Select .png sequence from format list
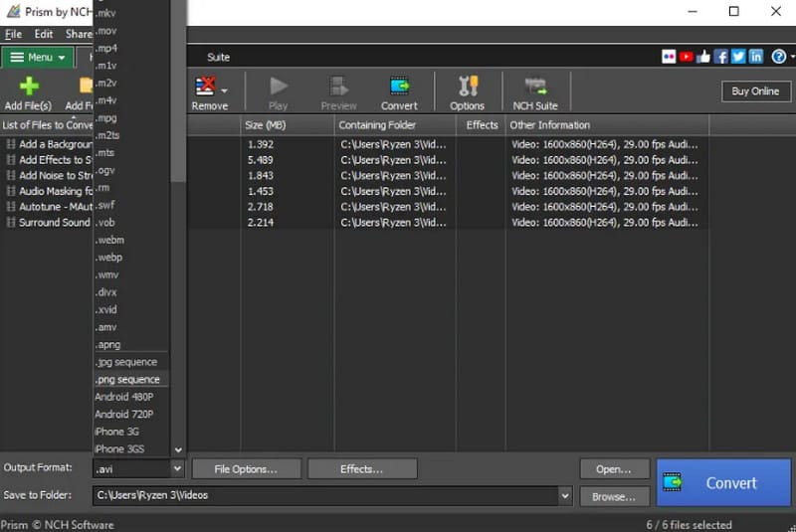Viewport: 796px width, 532px height. click(127, 379)
